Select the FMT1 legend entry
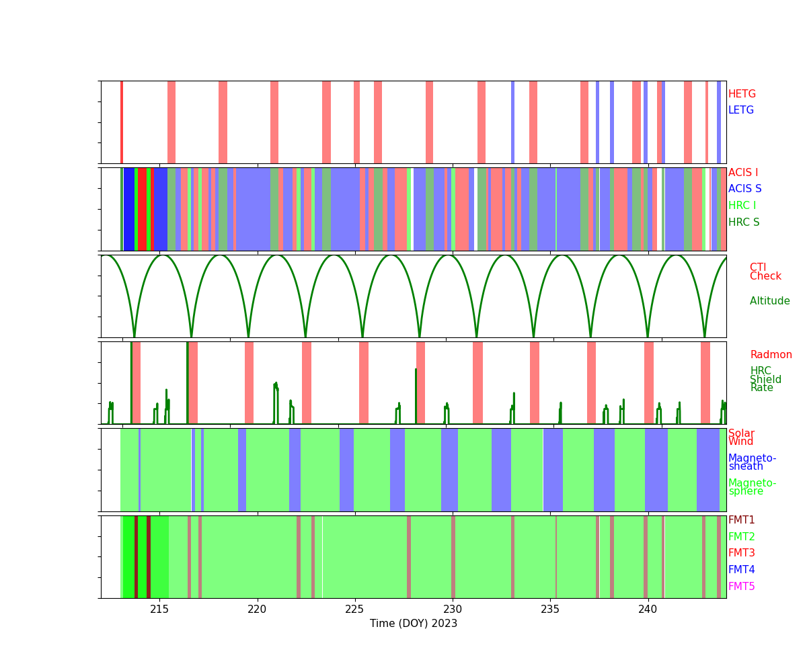The width and height of the screenshot is (807, 672). (x=741, y=521)
